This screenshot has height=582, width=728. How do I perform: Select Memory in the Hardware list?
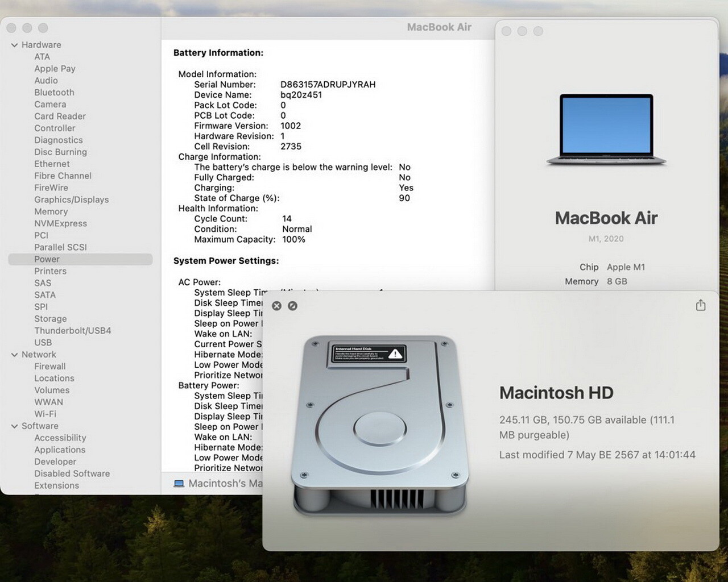51,212
